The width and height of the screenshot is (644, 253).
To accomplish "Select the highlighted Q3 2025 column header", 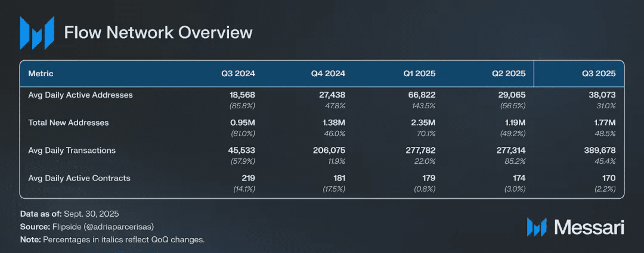I will click(599, 74).
